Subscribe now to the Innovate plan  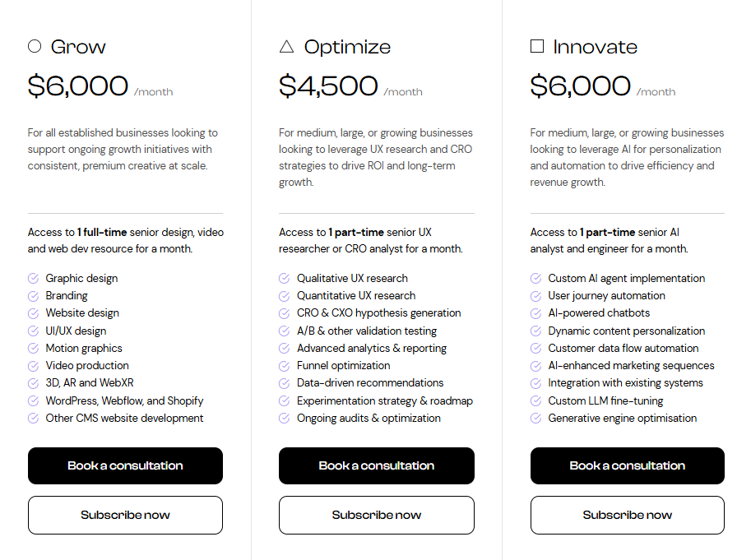click(x=628, y=516)
